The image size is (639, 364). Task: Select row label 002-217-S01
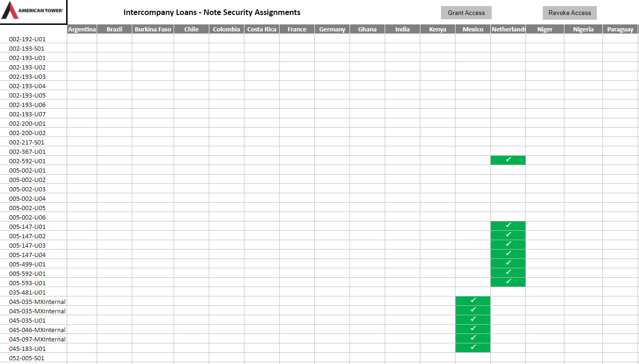tap(27, 142)
